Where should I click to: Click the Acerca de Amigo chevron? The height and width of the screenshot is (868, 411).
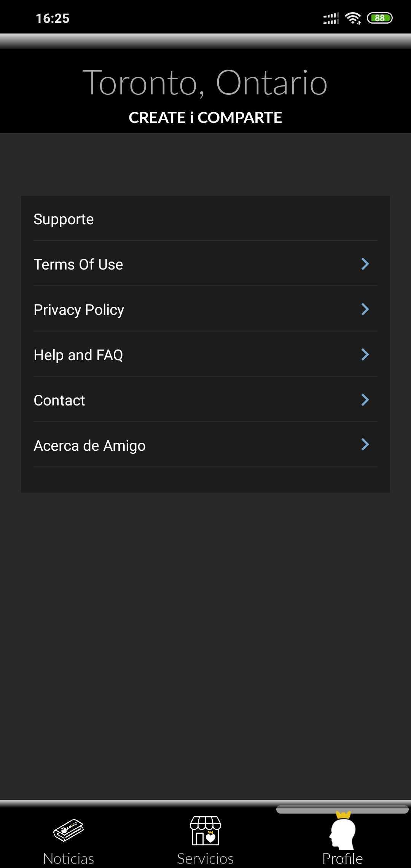(x=365, y=444)
